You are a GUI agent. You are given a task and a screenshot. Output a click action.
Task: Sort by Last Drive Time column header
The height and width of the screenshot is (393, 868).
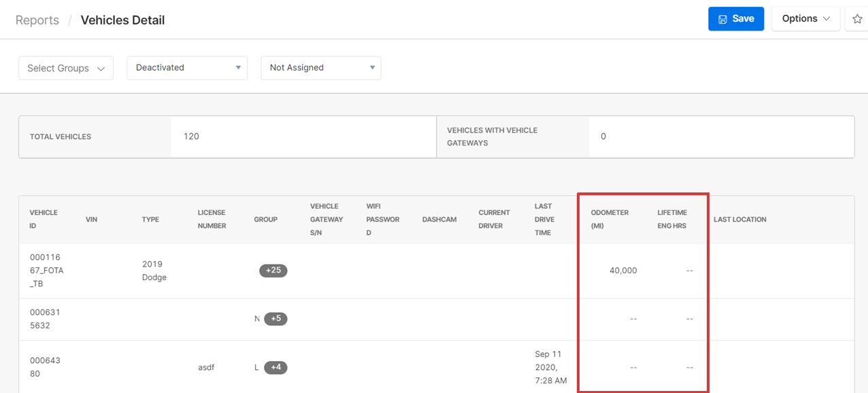[x=544, y=219]
